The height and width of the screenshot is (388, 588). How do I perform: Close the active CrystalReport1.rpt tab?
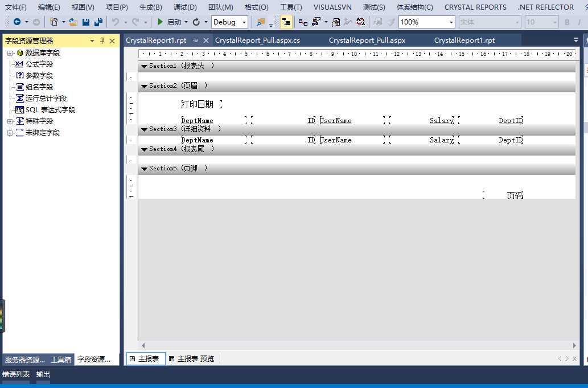point(206,40)
